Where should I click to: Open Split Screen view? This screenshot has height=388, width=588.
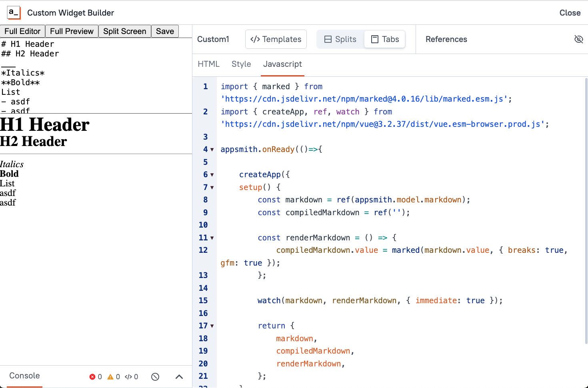point(124,31)
